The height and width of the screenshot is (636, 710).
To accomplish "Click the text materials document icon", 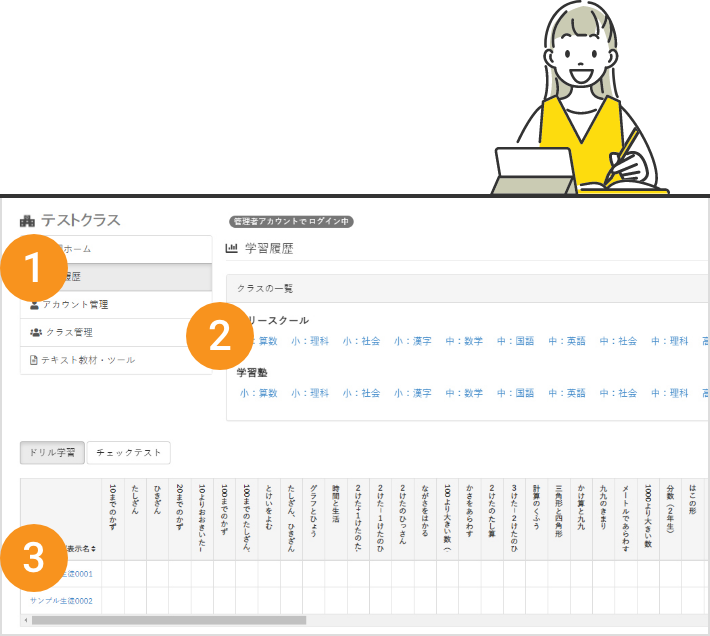I will pos(35,360).
